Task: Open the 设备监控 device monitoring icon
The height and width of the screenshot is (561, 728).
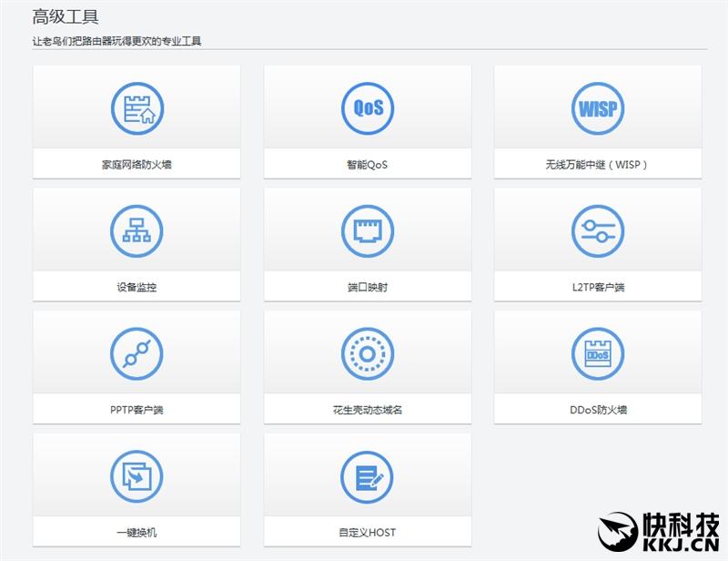Action: click(x=136, y=230)
